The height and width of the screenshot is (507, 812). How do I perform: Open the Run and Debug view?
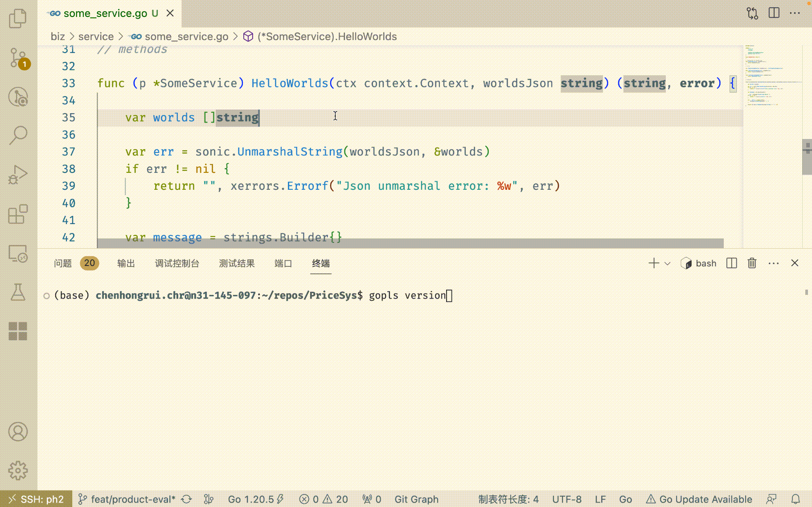pyautogui.click(x=18, y=174)
